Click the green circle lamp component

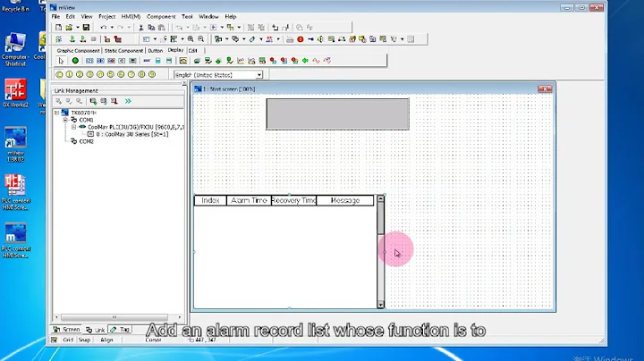[75, 61]
